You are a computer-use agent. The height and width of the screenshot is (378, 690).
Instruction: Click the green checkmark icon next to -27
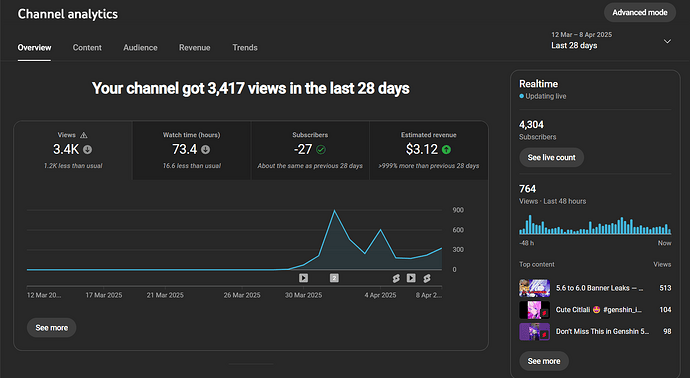tap(321, 150)
